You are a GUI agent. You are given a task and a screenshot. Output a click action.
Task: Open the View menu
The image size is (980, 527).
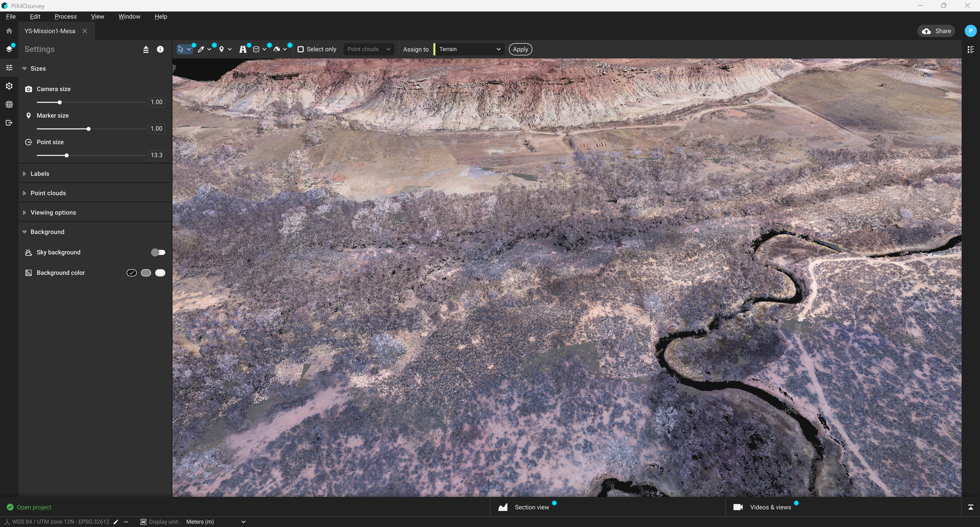(x=97, y=16)
